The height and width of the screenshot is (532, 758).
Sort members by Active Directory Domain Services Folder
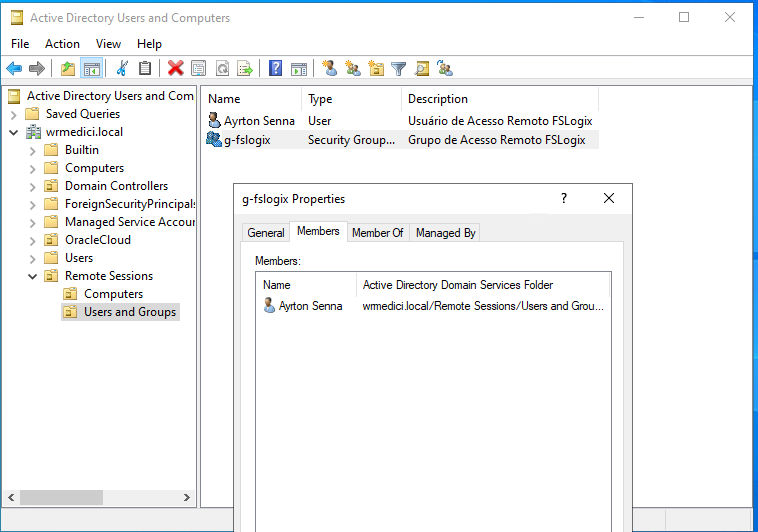(482, 285)
